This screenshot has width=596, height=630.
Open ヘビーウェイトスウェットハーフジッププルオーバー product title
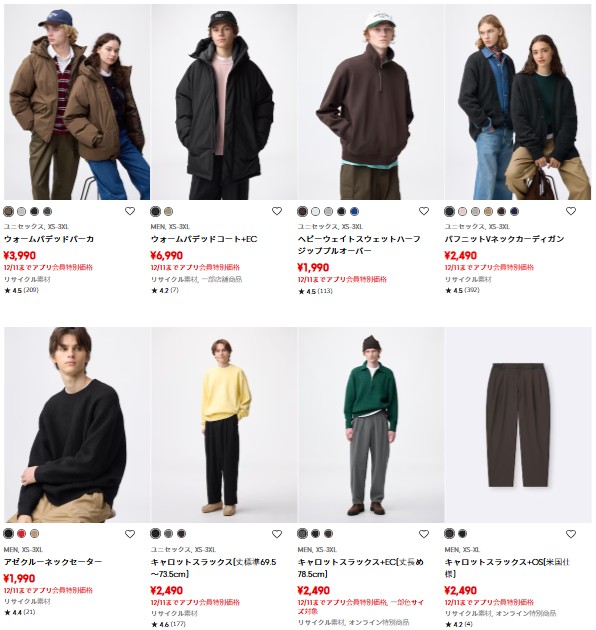click(x=359, y=245)
